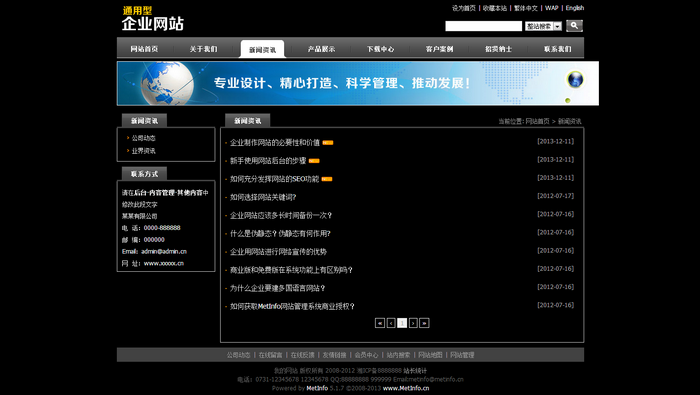This screenshot has height=395, width=700.
Task: Click the 企业网站 logo
Action: (x=153, y=19)
